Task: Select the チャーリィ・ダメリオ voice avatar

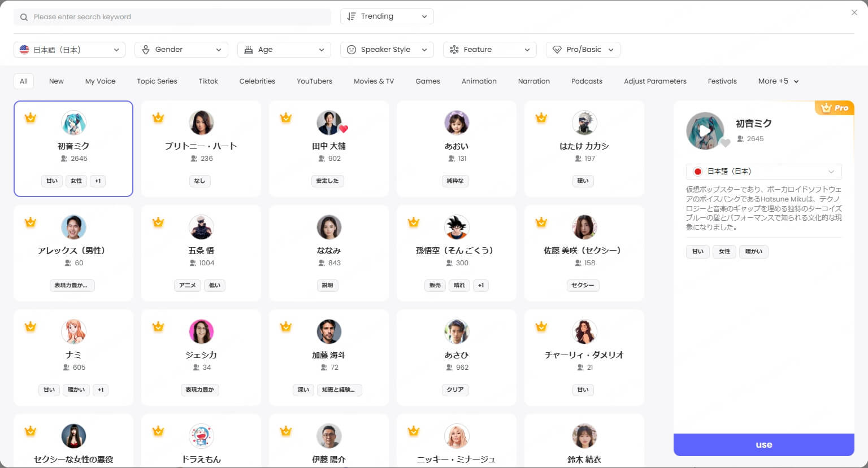Action: 584,331
